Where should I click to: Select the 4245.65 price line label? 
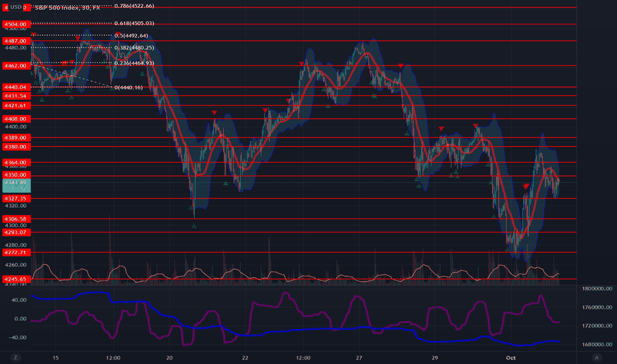[16, 279]
